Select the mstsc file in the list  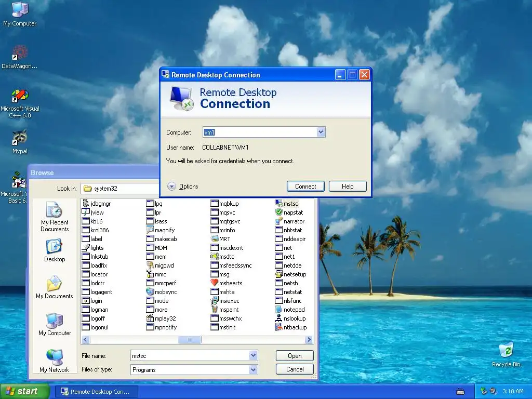(287, 204)
